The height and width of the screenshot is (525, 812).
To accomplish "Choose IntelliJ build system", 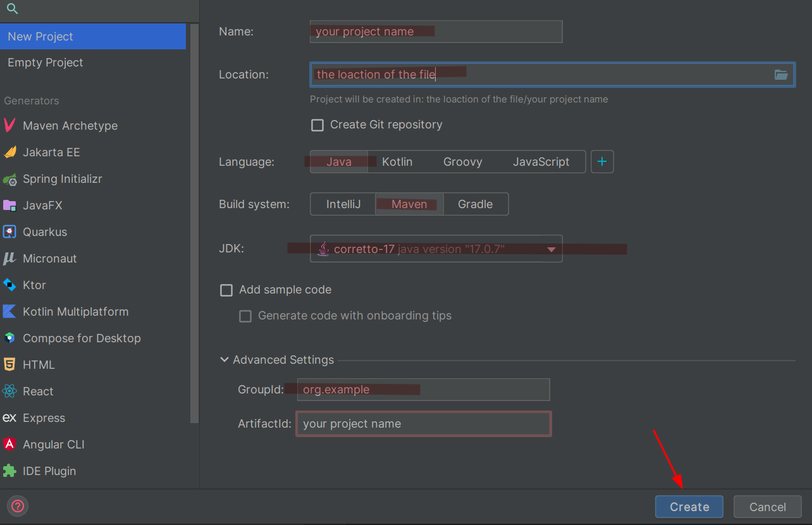I will coord(343,204).
